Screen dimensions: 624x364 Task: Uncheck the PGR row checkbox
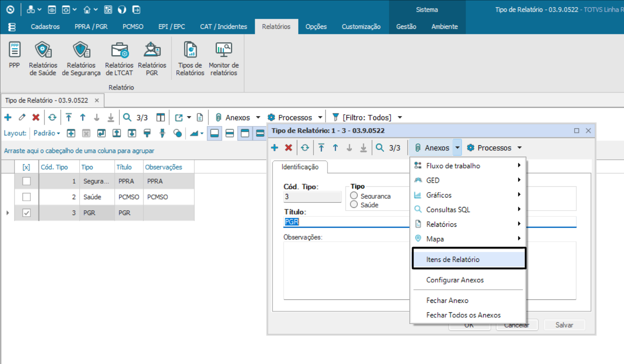pyautogui.click(x=27, y=213)
